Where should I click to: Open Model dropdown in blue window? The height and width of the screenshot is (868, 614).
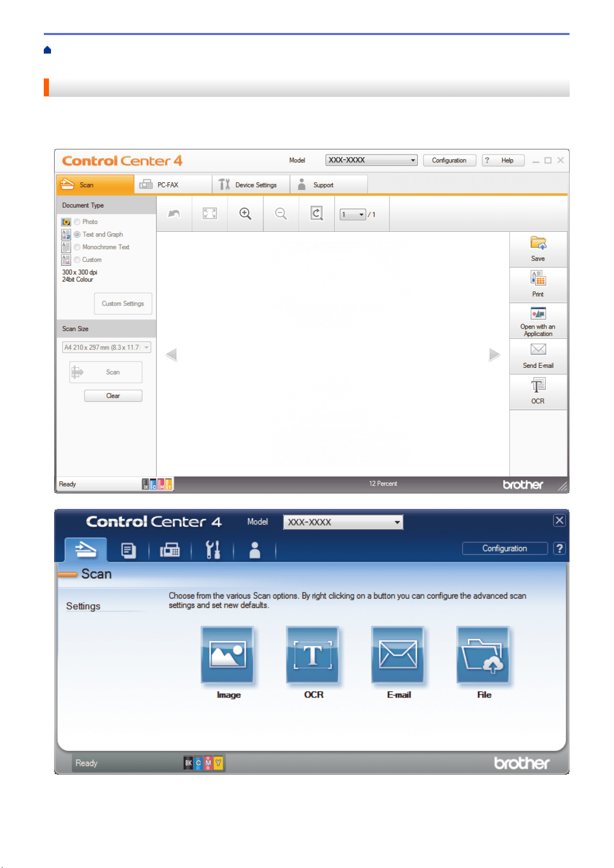(x=343, y=522)
